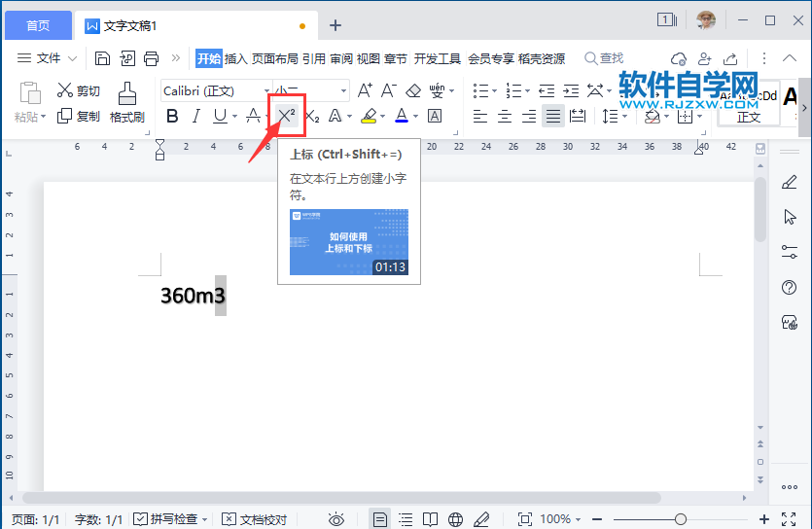
Task: Apply yellow highlight color
Action: pyautogui.click(x=369, y=116)
